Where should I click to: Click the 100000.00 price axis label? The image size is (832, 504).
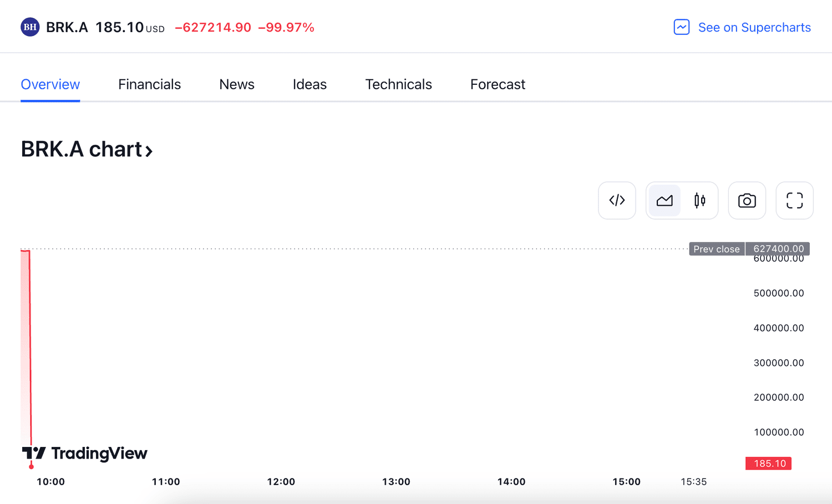[779, 432]
